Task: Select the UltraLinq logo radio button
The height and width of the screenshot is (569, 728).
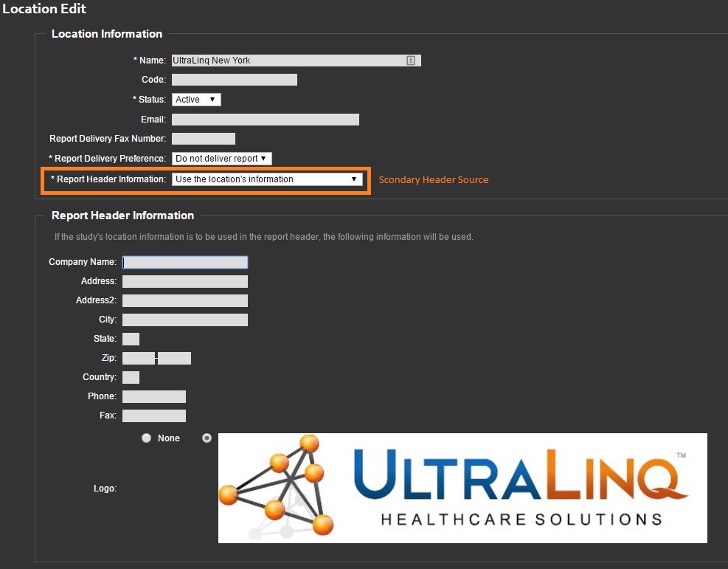Action: (x=207, y=438)
